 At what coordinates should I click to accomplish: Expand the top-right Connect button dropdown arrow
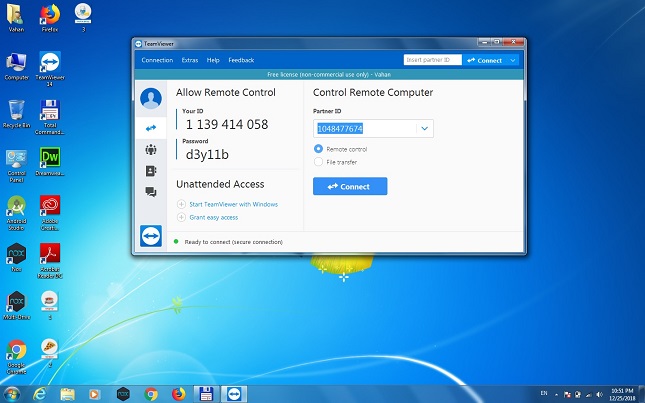click(x=514, y=60)
